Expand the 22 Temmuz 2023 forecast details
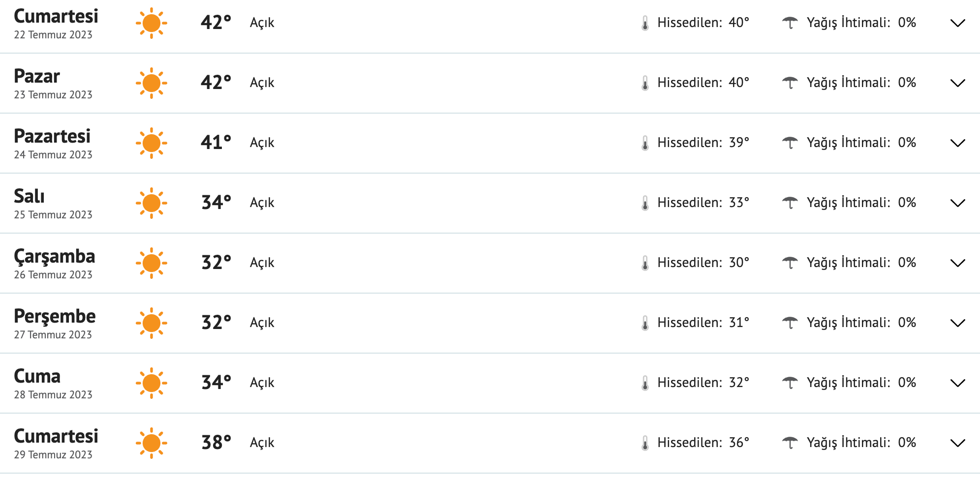 point(958,23)
